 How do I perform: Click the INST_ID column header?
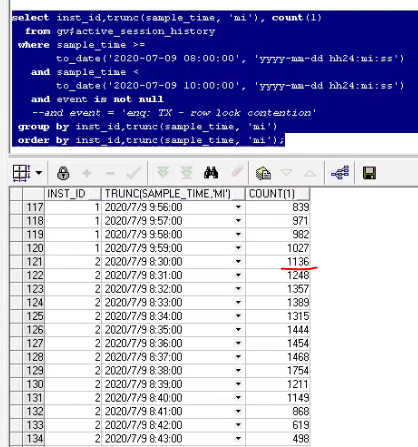[x=73, y=194]
